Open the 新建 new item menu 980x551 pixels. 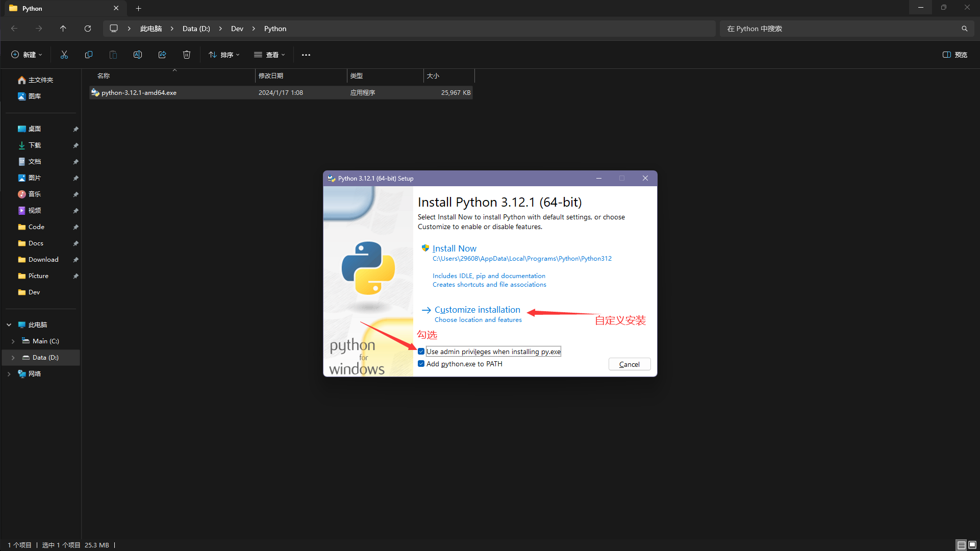click(x=27, y=55)
